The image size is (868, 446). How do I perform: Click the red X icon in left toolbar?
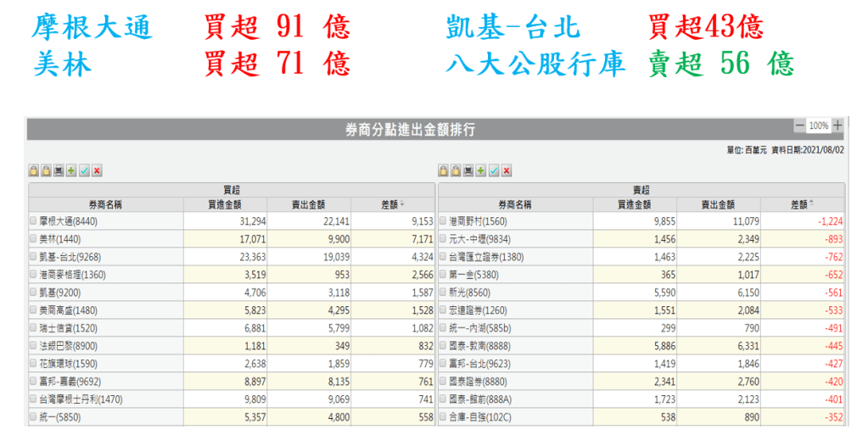pyautogui.click(x=97, y=171)
